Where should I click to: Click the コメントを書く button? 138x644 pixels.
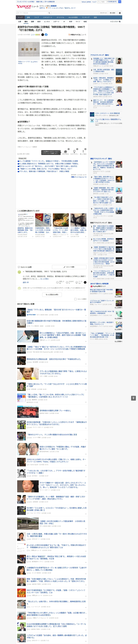[69, 267]
